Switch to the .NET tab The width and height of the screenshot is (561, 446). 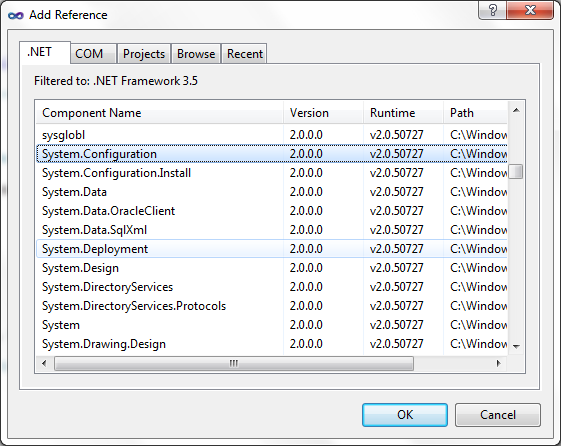pyautogui.click(x=45, y=53)
